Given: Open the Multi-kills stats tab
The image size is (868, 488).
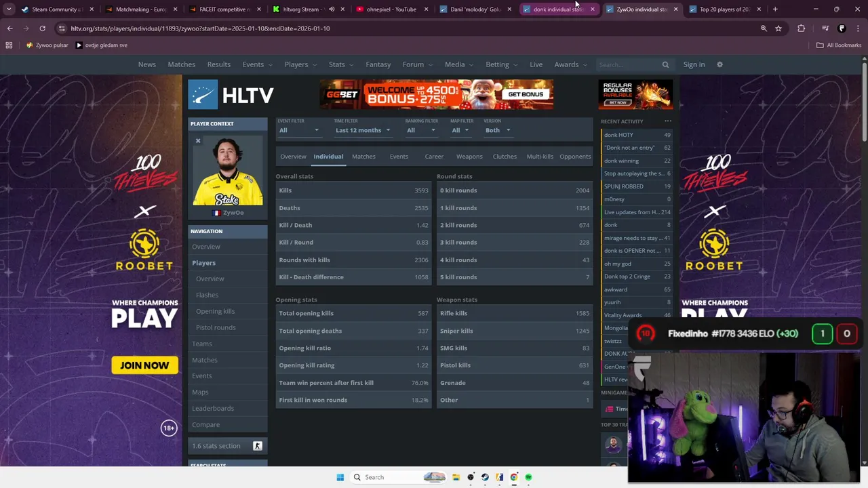Looking at the screenshot, I should 540,157.
